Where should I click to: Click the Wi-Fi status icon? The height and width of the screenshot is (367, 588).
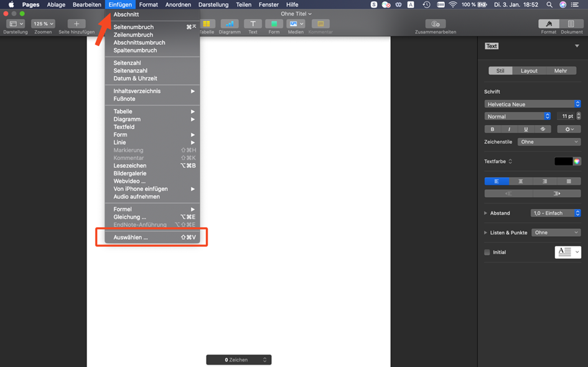pos(453,4)
